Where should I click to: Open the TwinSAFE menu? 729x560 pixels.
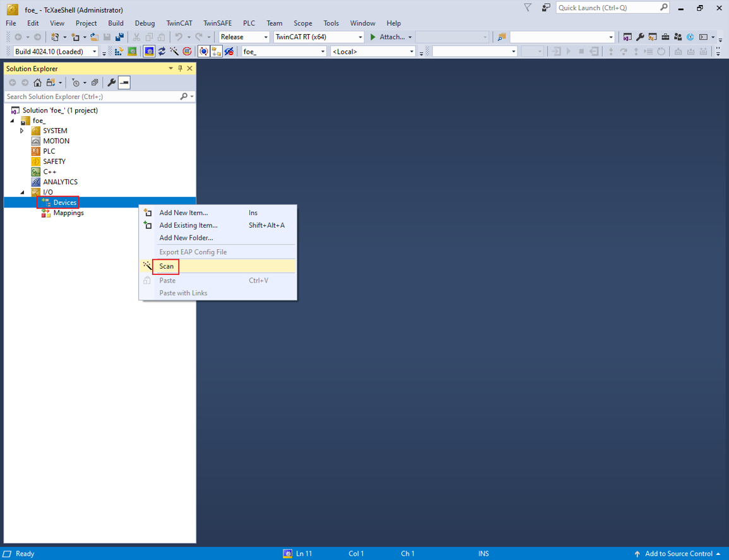coord(217,23)
